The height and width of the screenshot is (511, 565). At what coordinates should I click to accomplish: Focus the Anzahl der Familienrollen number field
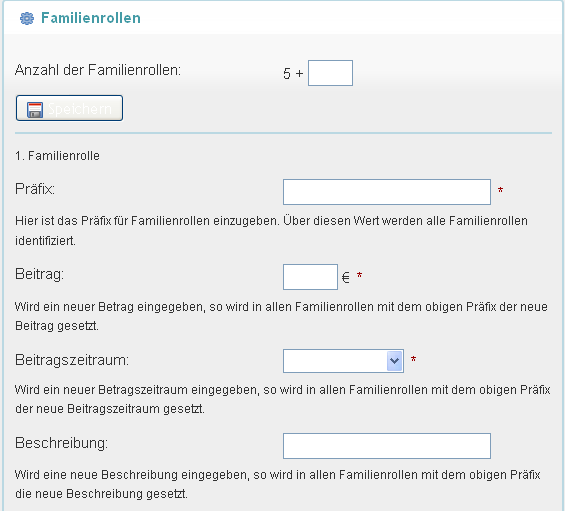[x=330, y=73]
